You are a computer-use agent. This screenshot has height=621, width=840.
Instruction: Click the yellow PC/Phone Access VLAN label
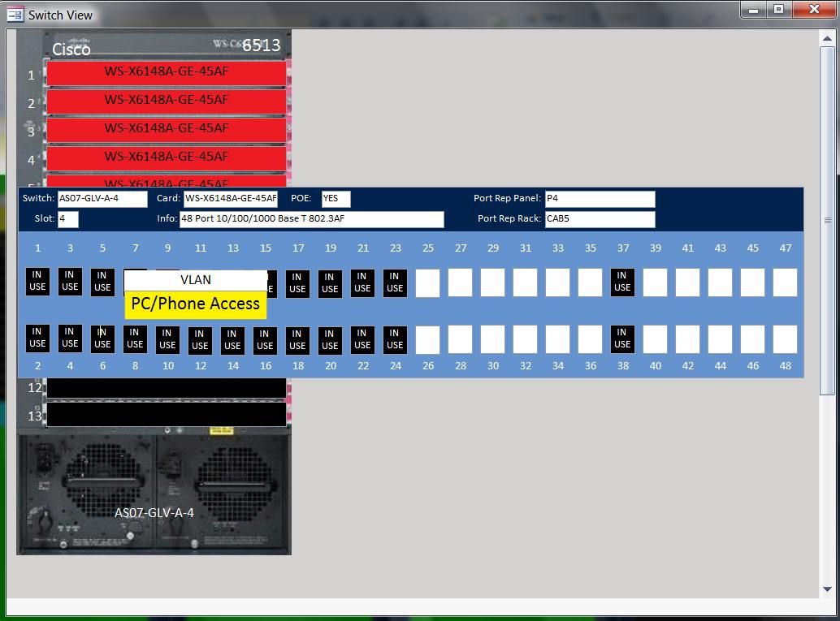[x=196, y=304]
